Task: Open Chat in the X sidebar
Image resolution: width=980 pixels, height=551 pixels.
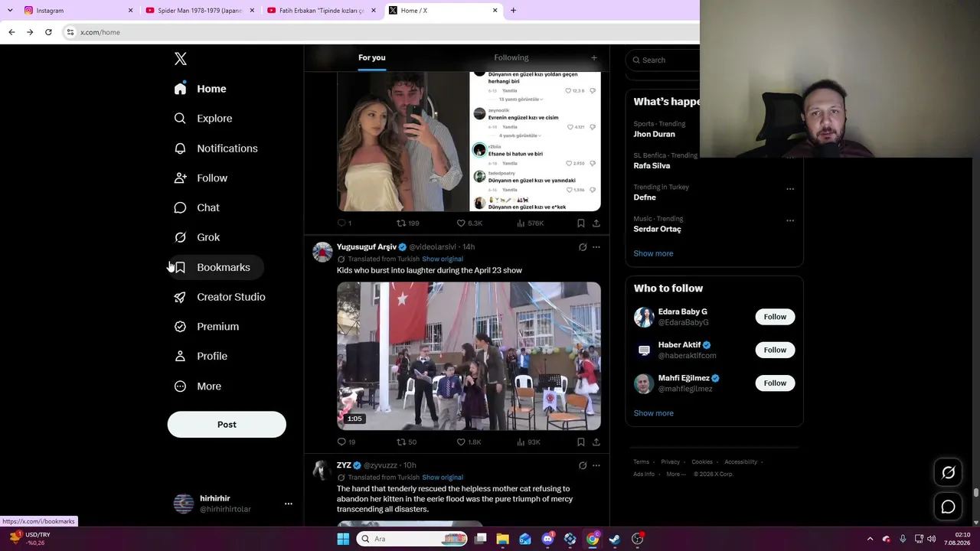Action: (197, 207)
